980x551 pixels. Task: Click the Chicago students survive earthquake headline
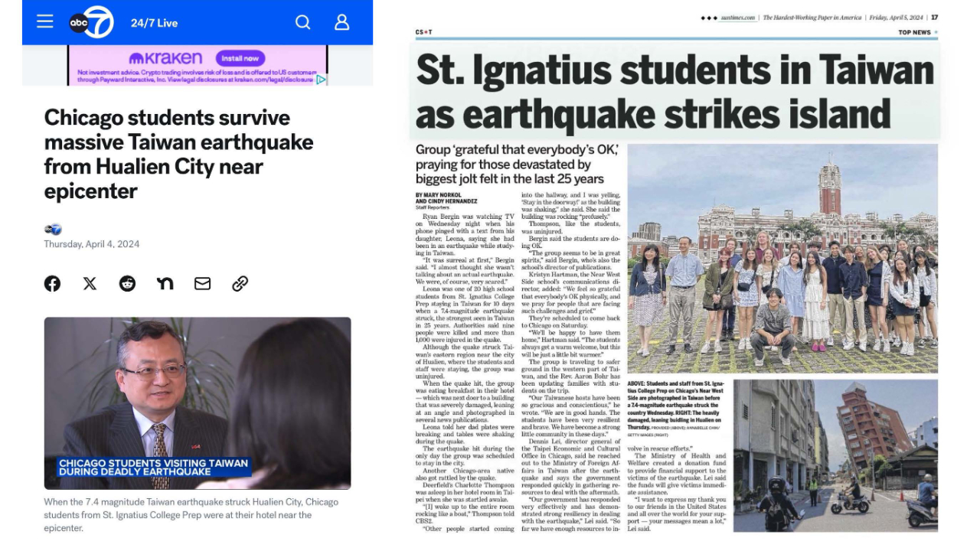(x=178, y=154)
